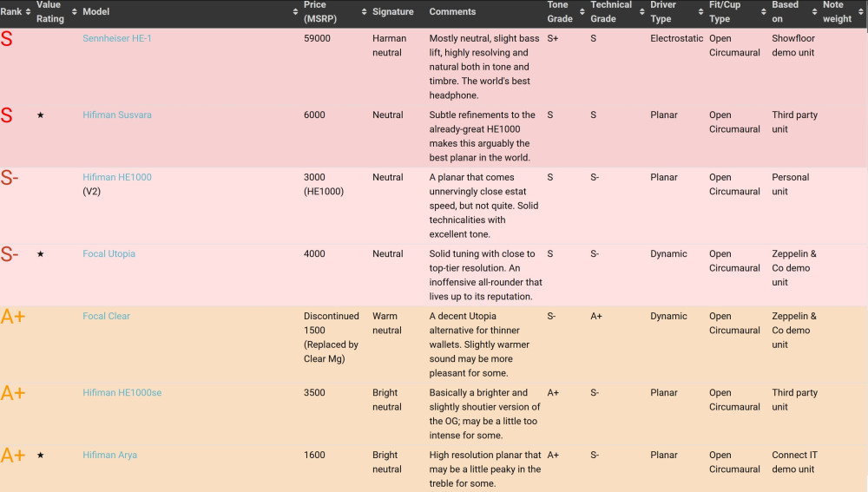Sort by Note weight arrows
The height and width of the screenshot is (492, 868).
pyautogui.click(x=861, y=11)
